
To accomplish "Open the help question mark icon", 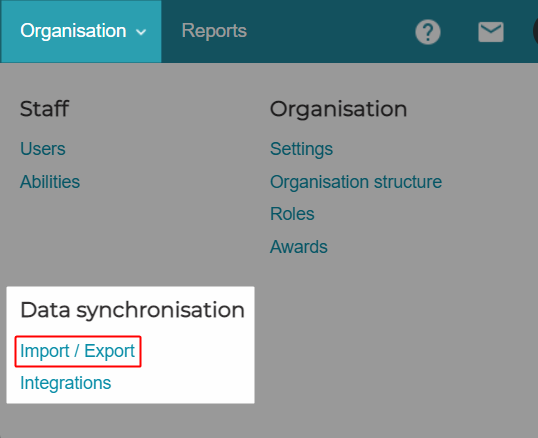I will (x=428, y=32).
